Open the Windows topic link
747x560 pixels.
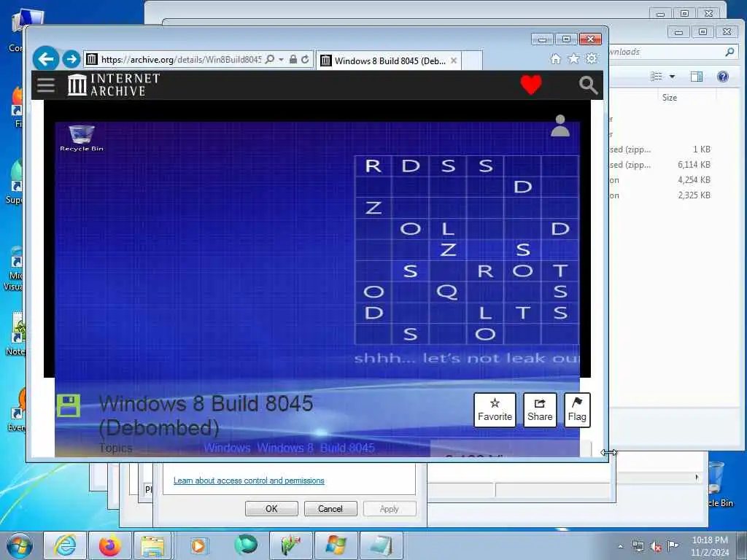click(x=228, y=448)
